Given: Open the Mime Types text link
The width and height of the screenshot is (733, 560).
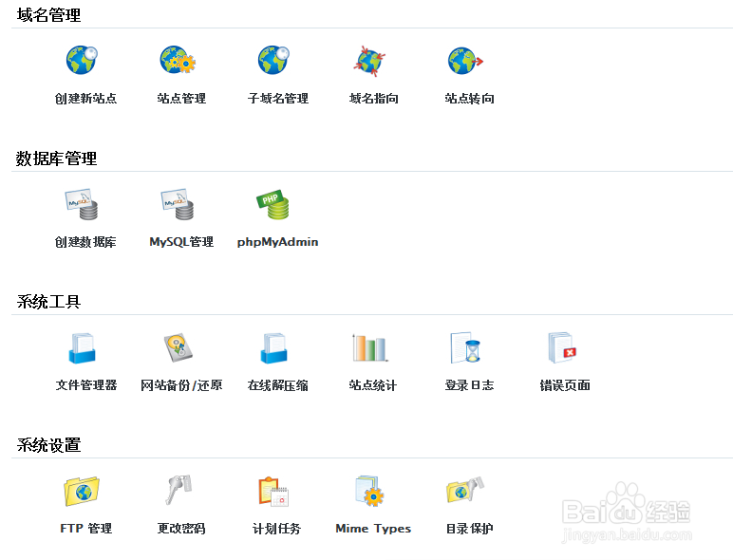Looking at the screenshot, I should 373,529.
